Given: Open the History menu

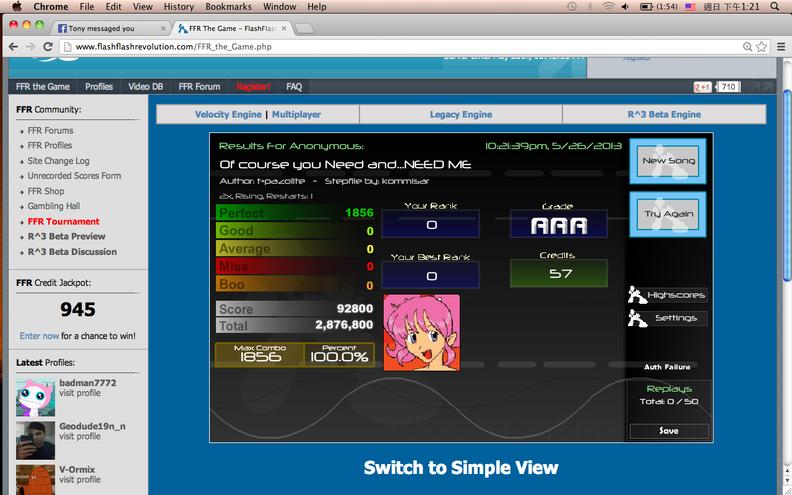Looking at the screenshot, I should (x=179, y=7).
